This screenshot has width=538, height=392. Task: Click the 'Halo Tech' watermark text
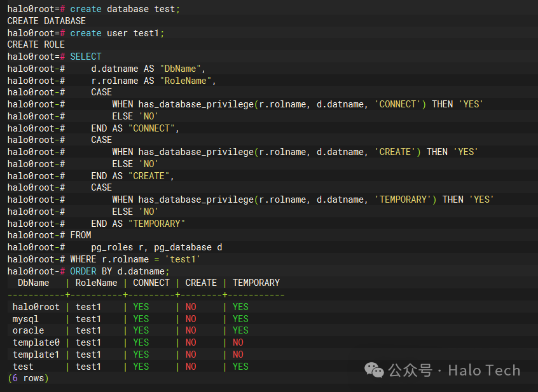point(484,370)
